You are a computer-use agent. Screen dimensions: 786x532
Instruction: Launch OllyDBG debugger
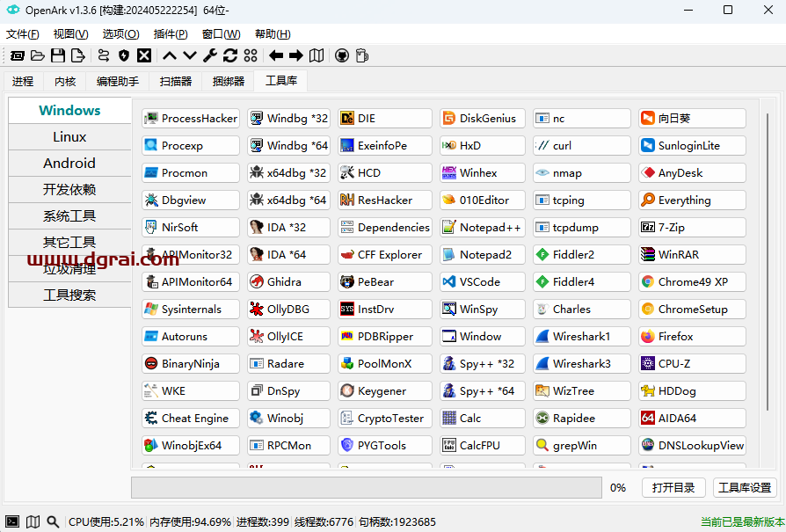(x=288, y=309)
